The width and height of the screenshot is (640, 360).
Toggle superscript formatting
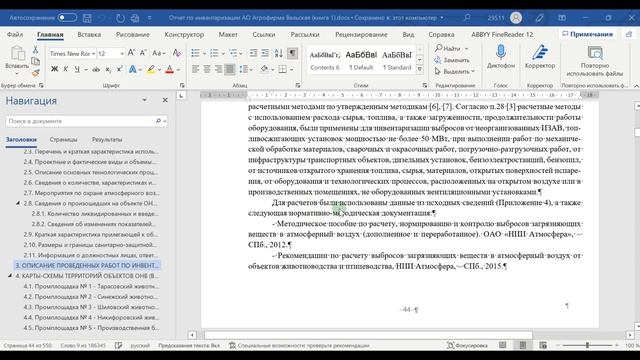[120, 69]
